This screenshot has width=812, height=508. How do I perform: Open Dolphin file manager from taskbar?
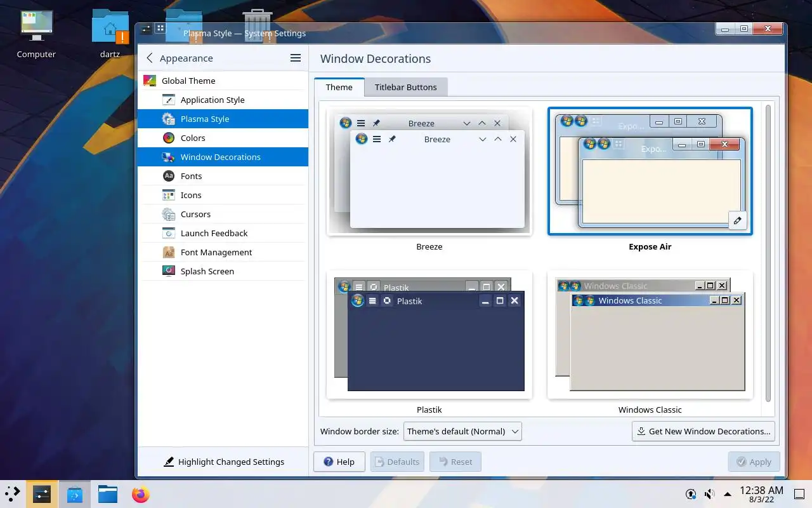pyautogui.click(x=108, y=494)
